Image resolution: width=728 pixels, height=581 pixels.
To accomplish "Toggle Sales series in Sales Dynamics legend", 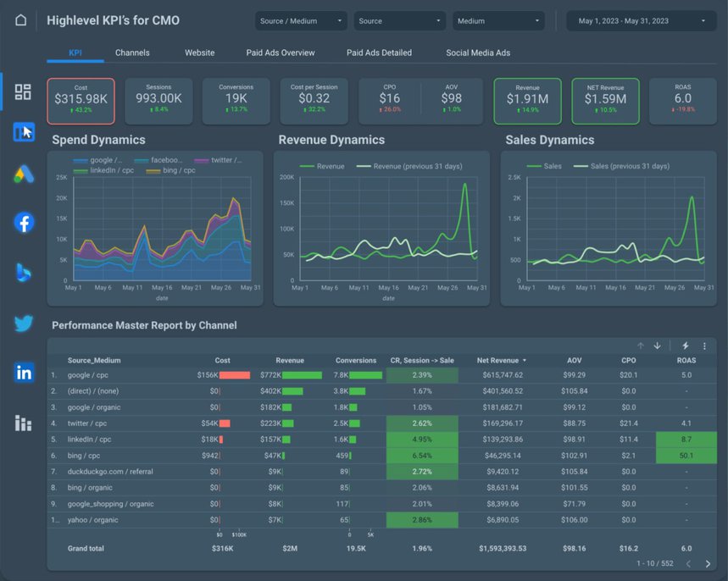I will point(544,166).
